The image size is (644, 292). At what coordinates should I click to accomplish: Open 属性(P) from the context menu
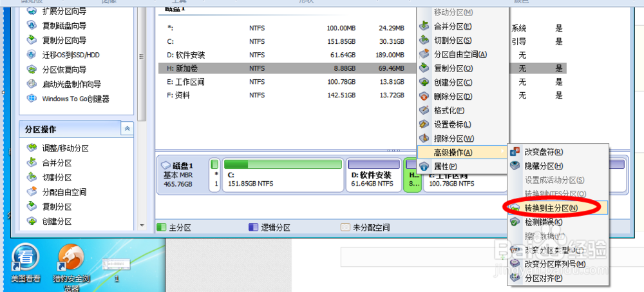tap(463, 166)
